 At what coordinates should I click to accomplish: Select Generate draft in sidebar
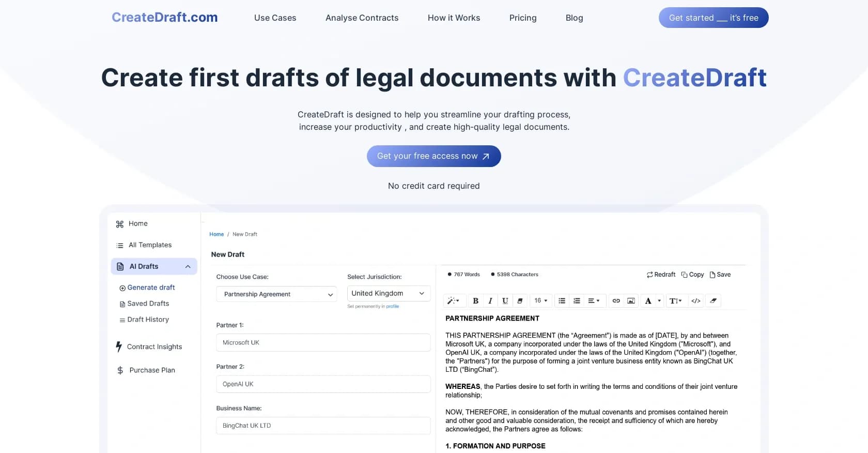click(x=151, y=288)
